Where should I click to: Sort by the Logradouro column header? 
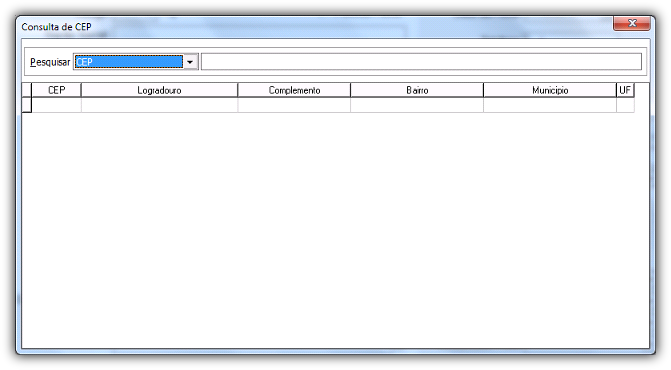[x=159, y=90]
